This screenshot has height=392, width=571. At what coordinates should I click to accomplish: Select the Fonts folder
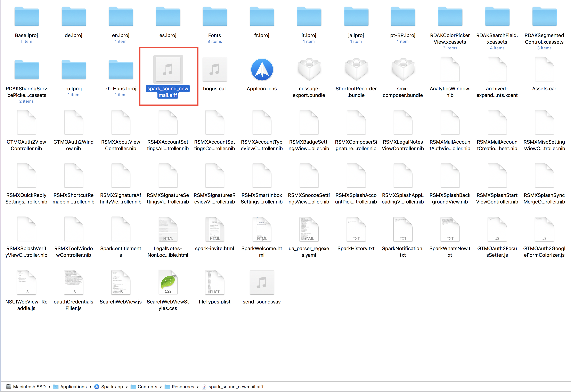(214, 17)
